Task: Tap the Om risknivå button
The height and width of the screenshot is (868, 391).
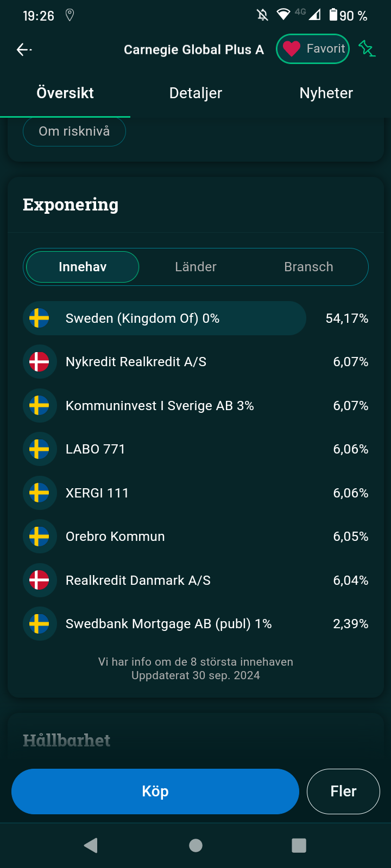Action: click(74, 131)
